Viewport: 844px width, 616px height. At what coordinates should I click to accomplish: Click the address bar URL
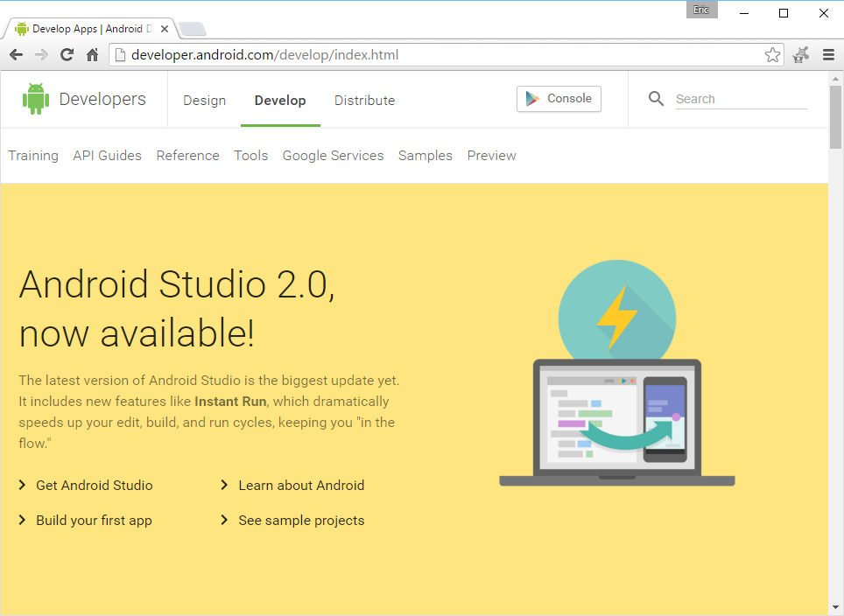click(264, 55)
